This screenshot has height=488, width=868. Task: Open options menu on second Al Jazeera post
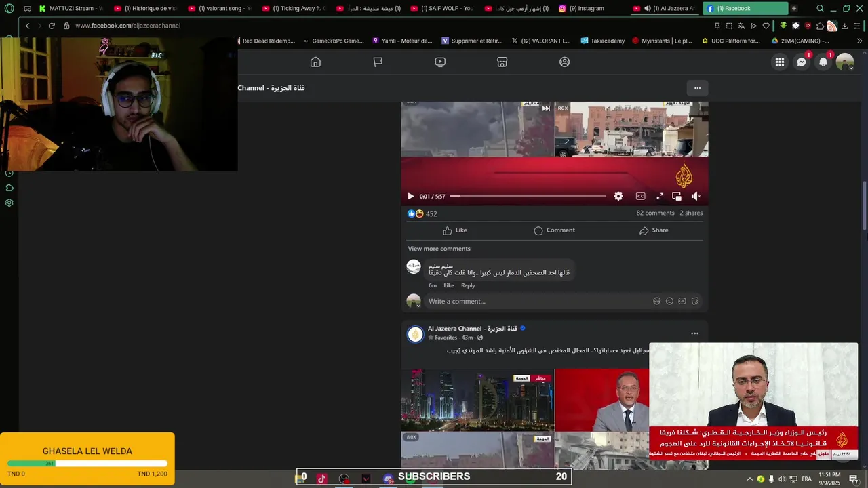[694, 333]
